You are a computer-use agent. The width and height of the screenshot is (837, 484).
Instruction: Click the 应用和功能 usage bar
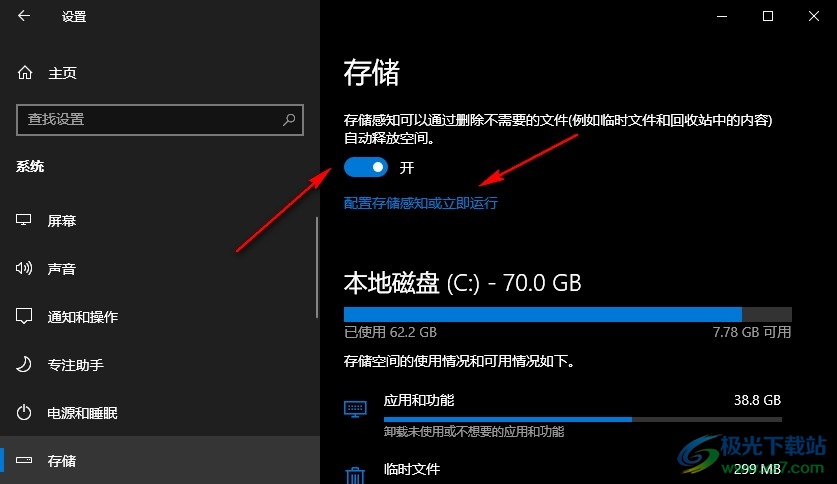[x=582, y=419]
